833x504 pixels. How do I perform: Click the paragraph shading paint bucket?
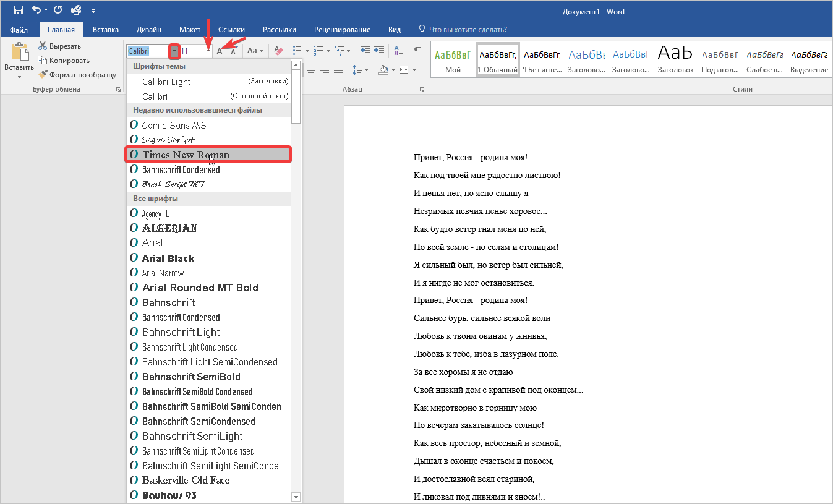(383, 70)
